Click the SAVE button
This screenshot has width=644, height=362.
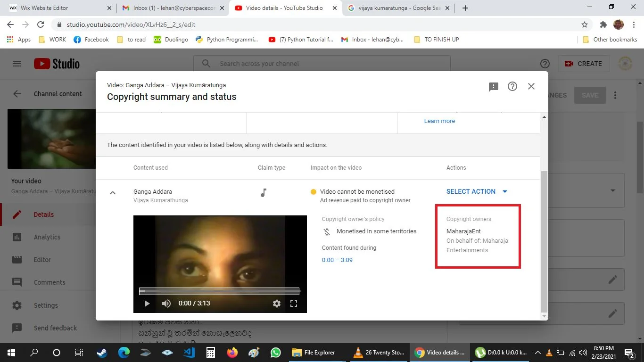[590, 95]
